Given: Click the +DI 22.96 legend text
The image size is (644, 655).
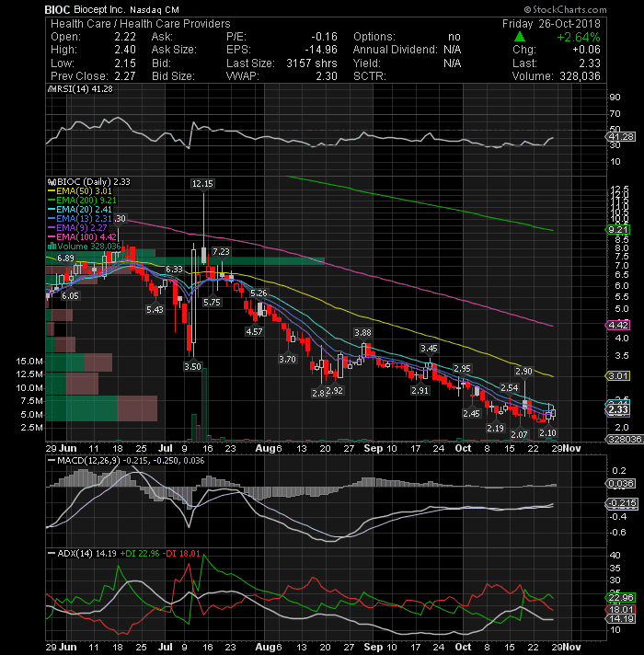Looking at the screenshot, I should [140, 554].
